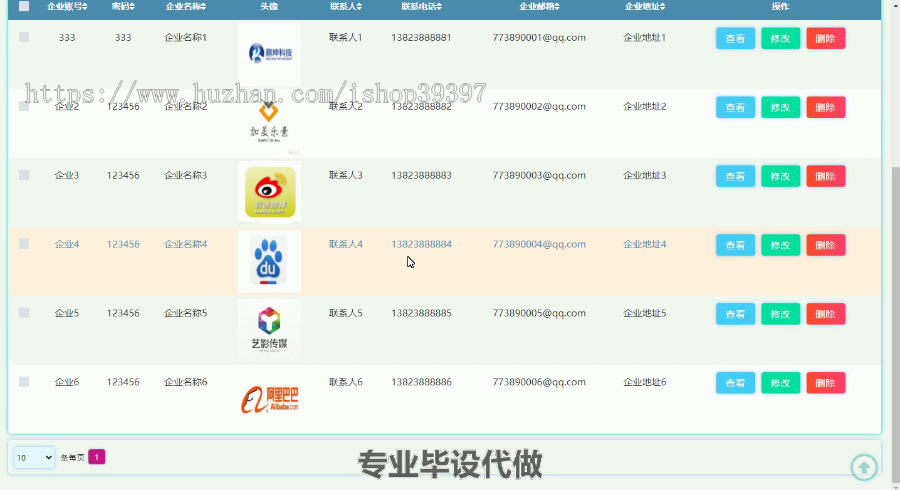Delete the 企业名称5 record
This screenshot has height=490, width=900.
click(x=825, y=314)
